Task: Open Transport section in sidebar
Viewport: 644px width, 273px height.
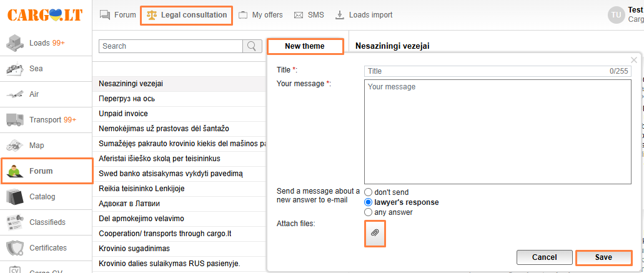Action: 46,120
